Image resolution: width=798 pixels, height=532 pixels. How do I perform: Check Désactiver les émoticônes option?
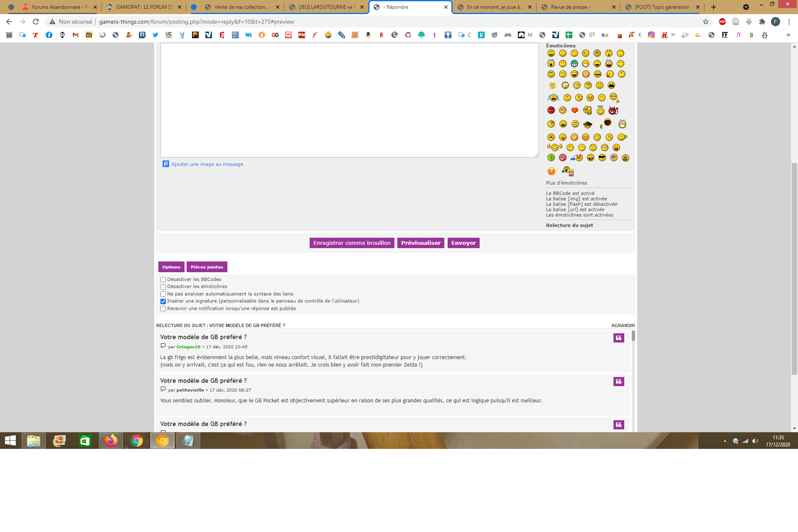(x=163, y=287)
